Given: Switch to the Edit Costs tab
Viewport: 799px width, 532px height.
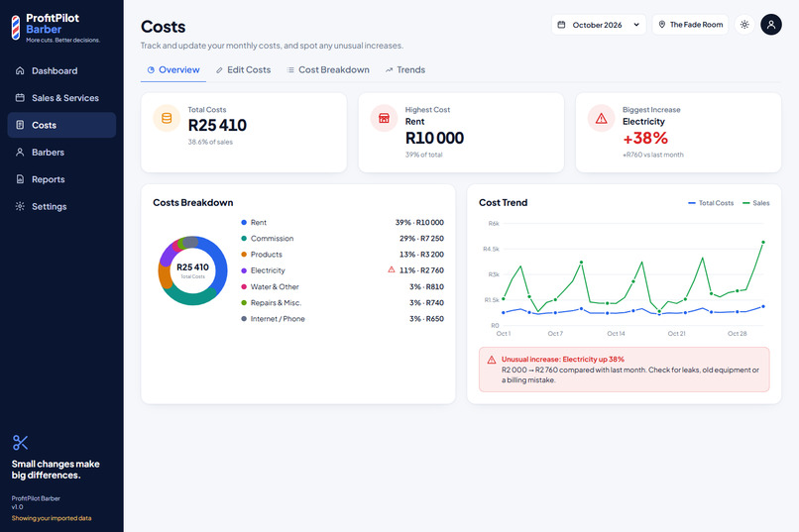Looking at the screenshot, I should (243, 70).
